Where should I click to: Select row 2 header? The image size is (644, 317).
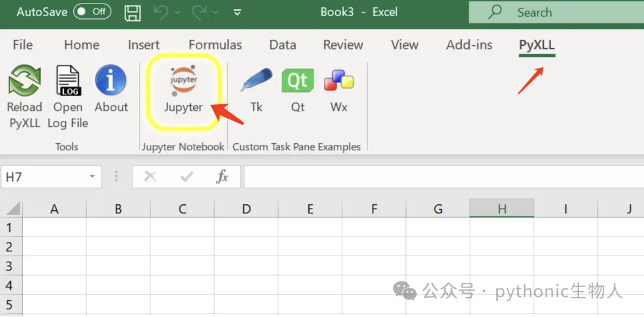(11, 246)
